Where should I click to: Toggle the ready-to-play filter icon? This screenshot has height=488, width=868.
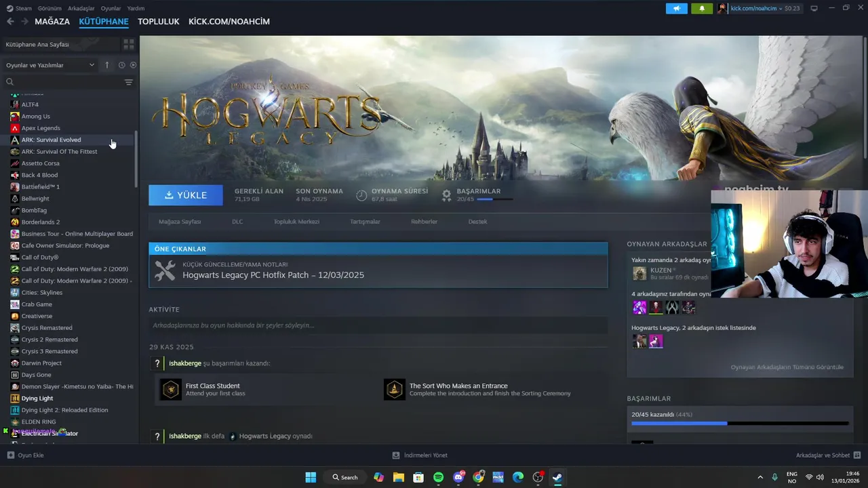[133, 65]
